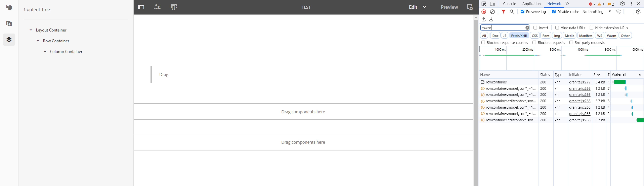Open the Components panel in the side rail
644x186 pixels.
(x=9, y=23)
